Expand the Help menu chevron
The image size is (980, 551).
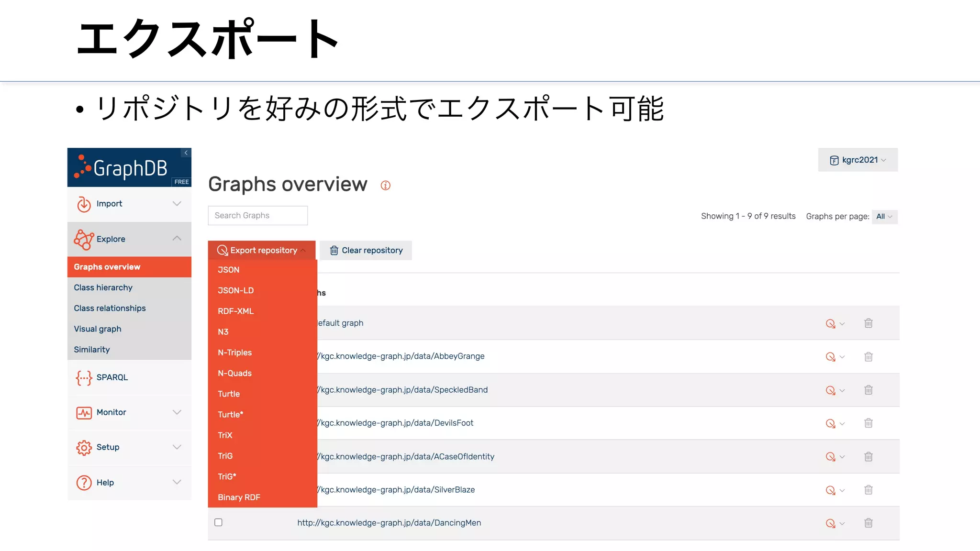pyautogui.click(x=177, y=482)
